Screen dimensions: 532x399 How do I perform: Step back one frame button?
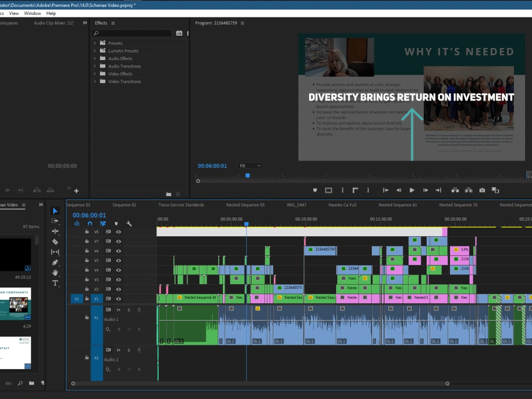pos(398,190)
